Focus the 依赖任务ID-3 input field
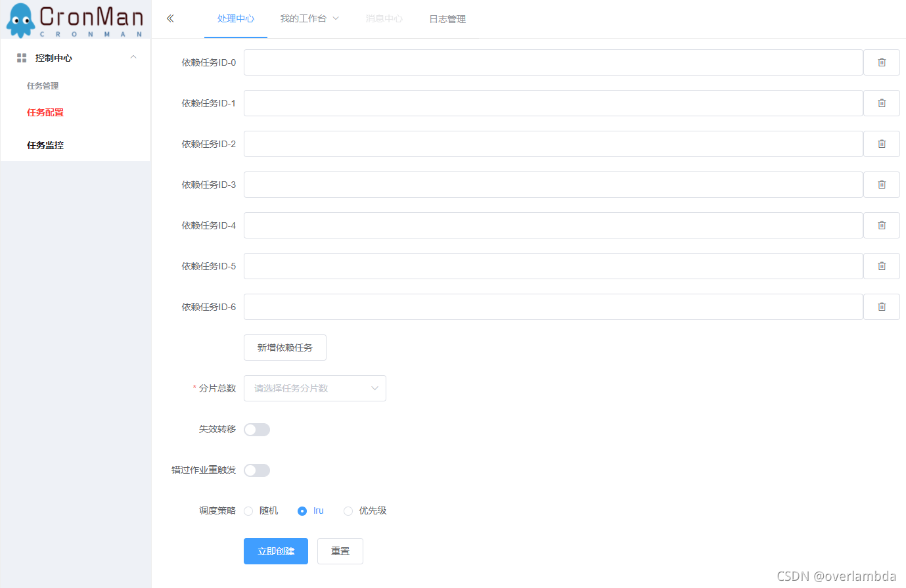This screenshot has width=906, height=588. 553,185
